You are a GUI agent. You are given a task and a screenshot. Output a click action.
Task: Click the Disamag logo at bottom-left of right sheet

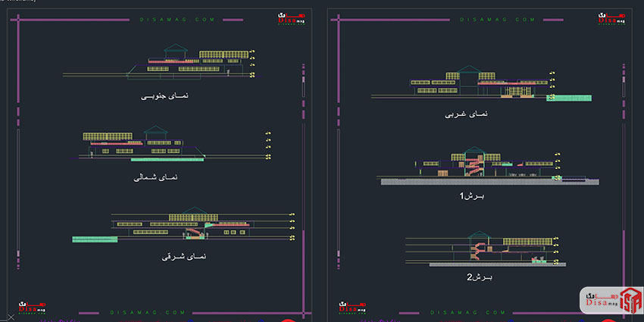click(x=352, y=308)
